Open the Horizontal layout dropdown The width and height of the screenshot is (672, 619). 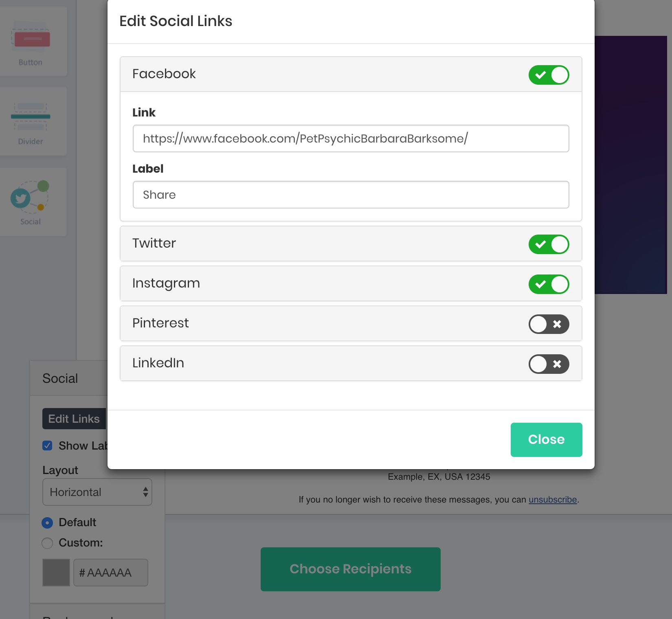click(x=97, y=492)
